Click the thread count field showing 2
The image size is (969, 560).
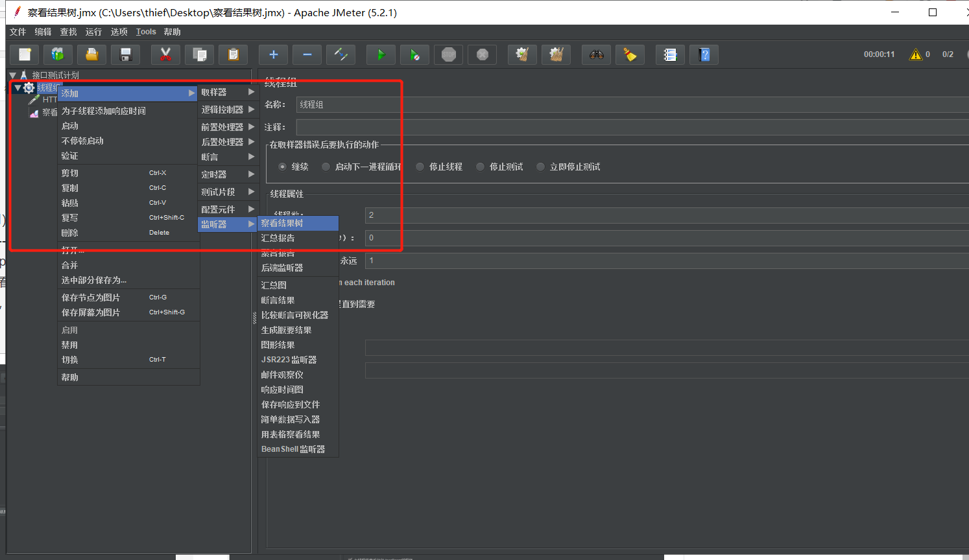click(x=667, y=215)
